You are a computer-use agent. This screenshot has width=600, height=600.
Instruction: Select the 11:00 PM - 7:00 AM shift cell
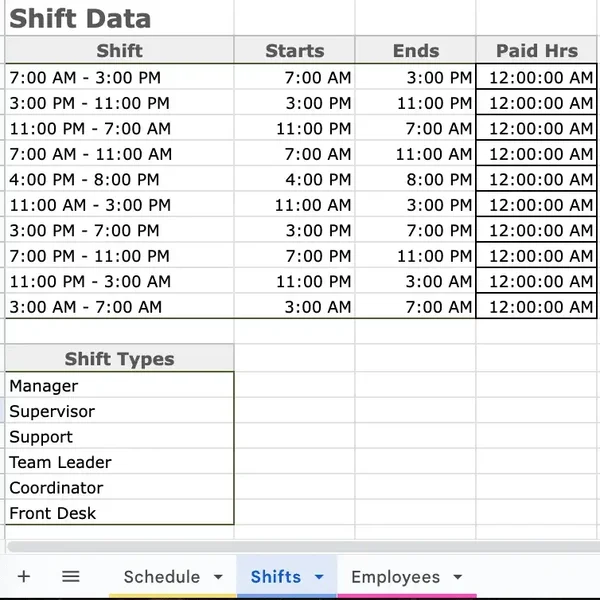coord(119,128)
